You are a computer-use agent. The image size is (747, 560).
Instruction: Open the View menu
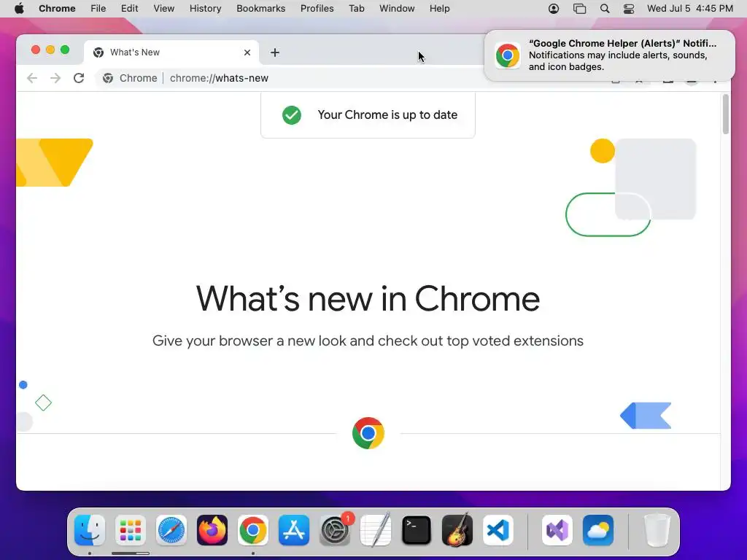pos(163,9)
